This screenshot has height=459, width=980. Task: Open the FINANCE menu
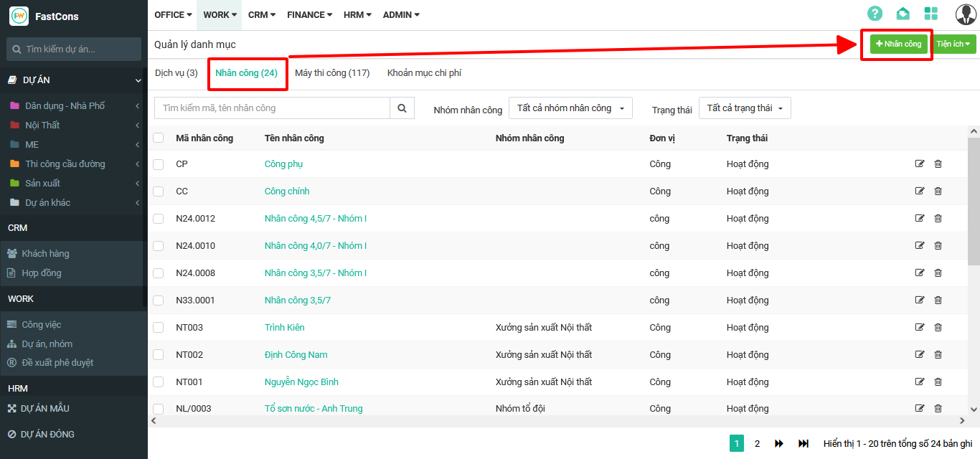309,14
